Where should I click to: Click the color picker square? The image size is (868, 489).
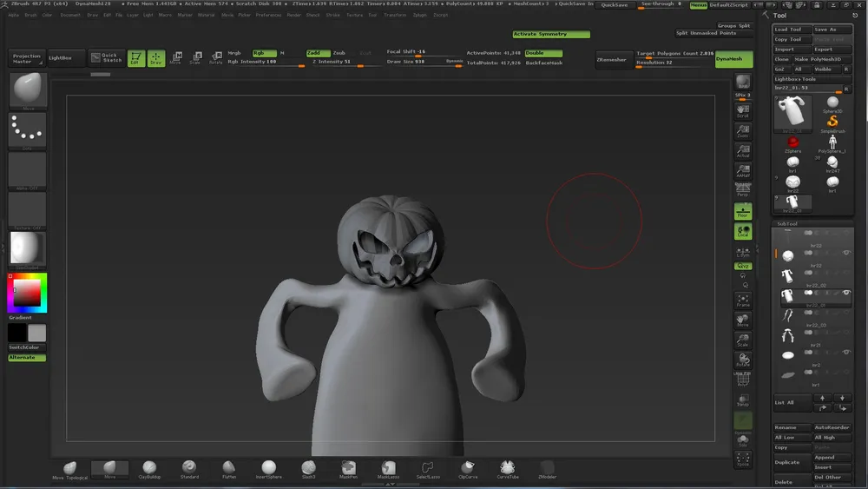[x=27, y=294]
